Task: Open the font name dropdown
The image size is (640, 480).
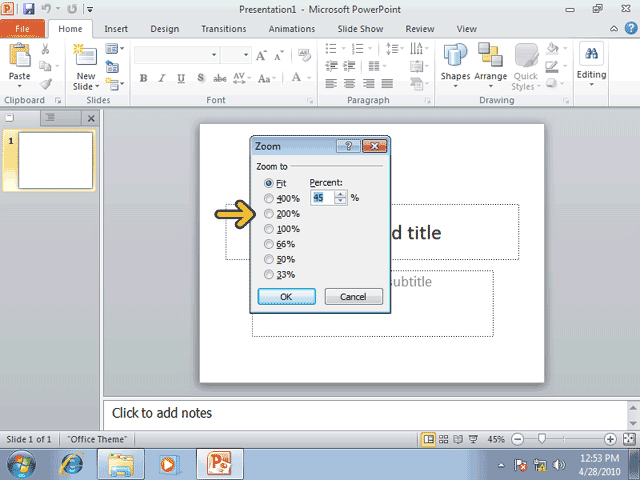Action: point(214,55)
